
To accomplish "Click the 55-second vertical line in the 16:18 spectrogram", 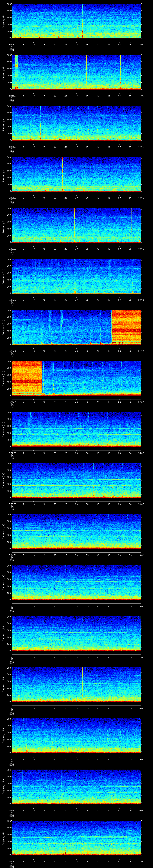I will point(131,224).
